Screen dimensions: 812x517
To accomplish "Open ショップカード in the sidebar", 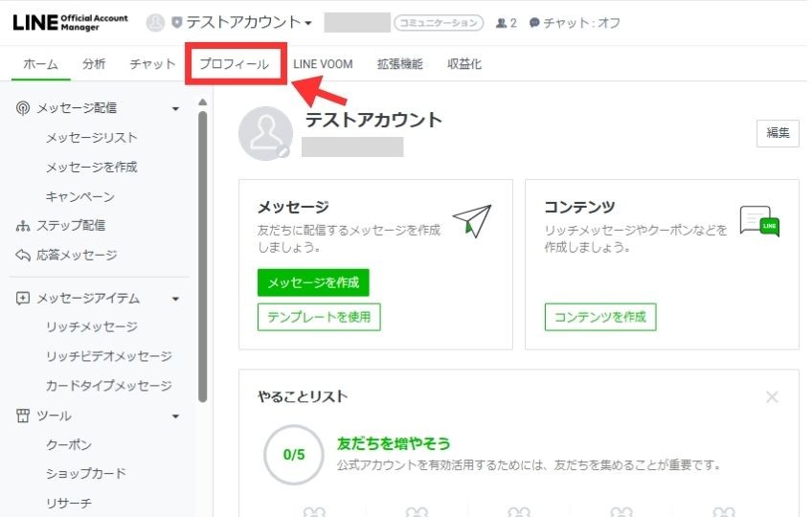I will point(86,474).
